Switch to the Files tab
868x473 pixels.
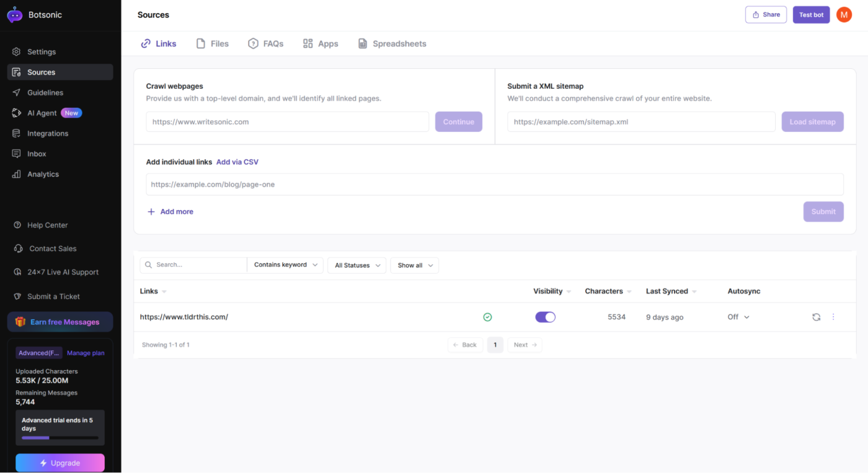pyautogui.click(x=213, y=44)
